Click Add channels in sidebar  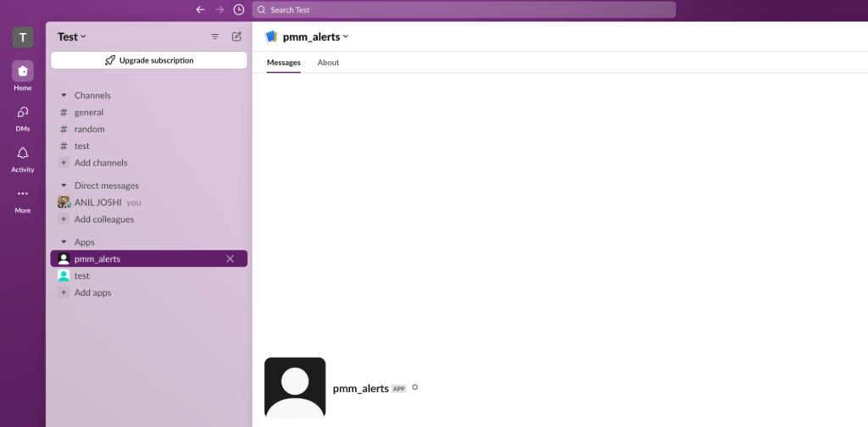100,163
